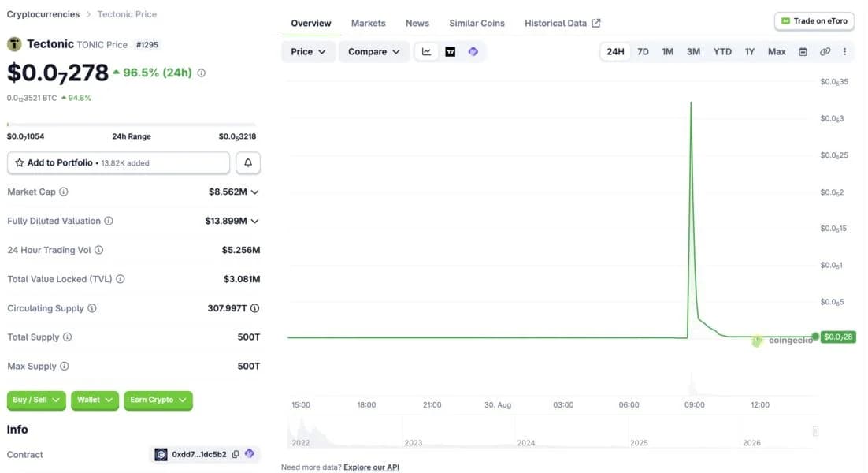Select the 1M time range
The width and height of the screenshot is (868, 473).
point(668,51)
